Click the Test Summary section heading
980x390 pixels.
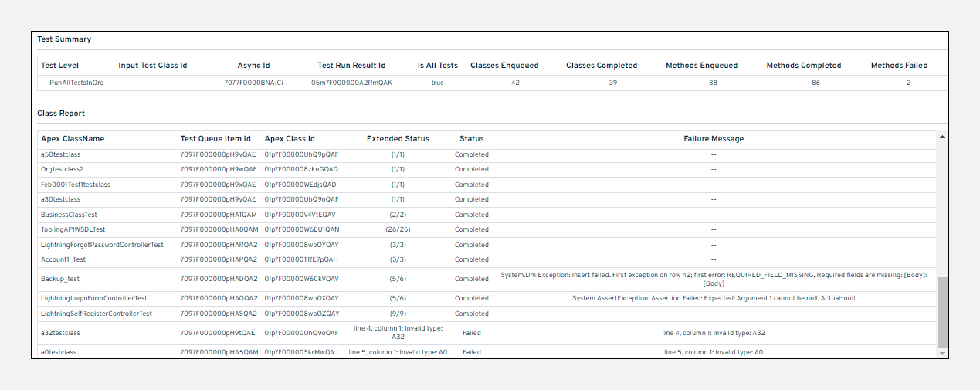(64, 39)
